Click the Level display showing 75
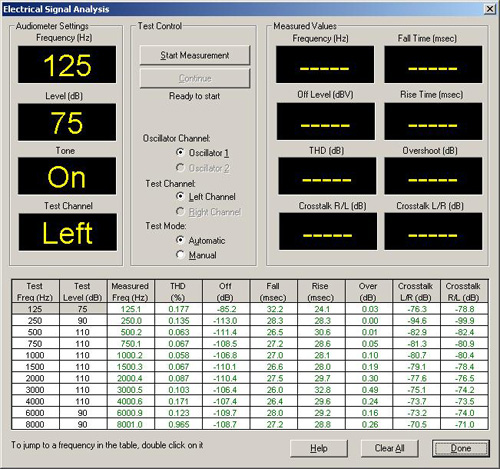 click(67, 122)
